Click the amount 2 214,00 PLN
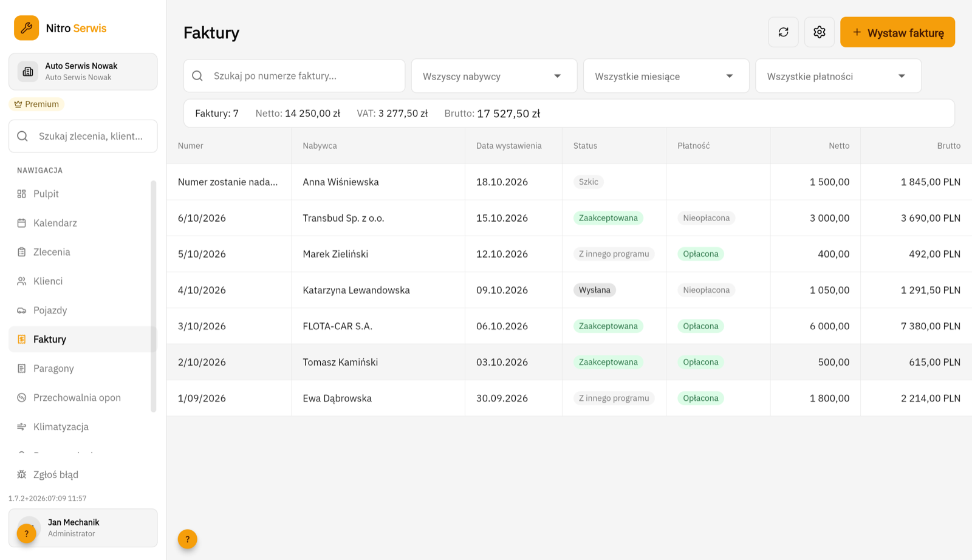The width and height of the screenshot is (972, 560). pyautogui.click(x=931, y=398)
